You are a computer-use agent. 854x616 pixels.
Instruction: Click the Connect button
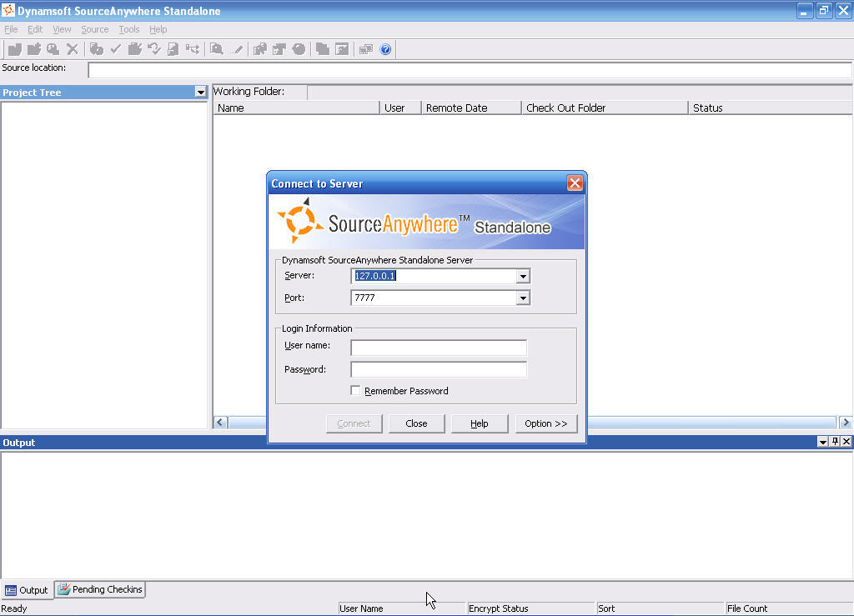tap(354, 423)
